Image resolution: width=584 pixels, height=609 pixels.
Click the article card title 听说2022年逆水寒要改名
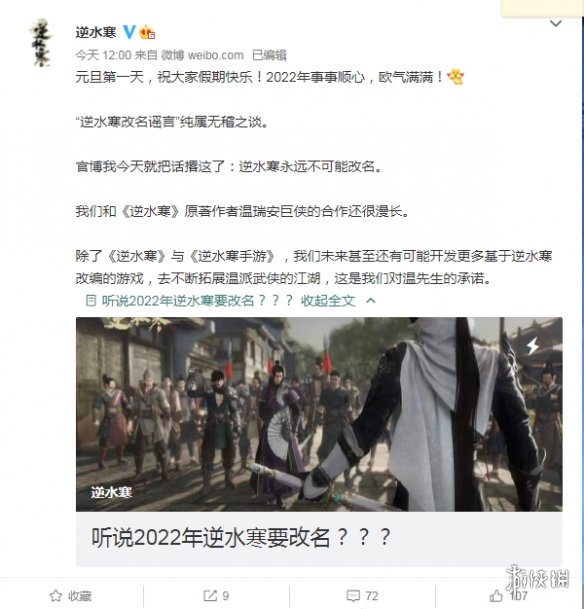tap(240, 538)
